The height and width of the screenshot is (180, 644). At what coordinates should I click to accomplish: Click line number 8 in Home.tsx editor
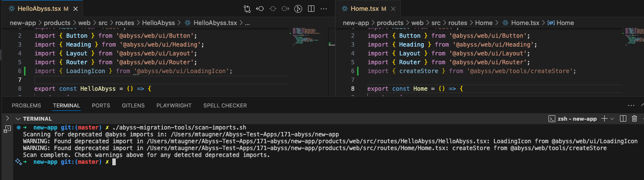pyautogui.click(x=353, y=89)
